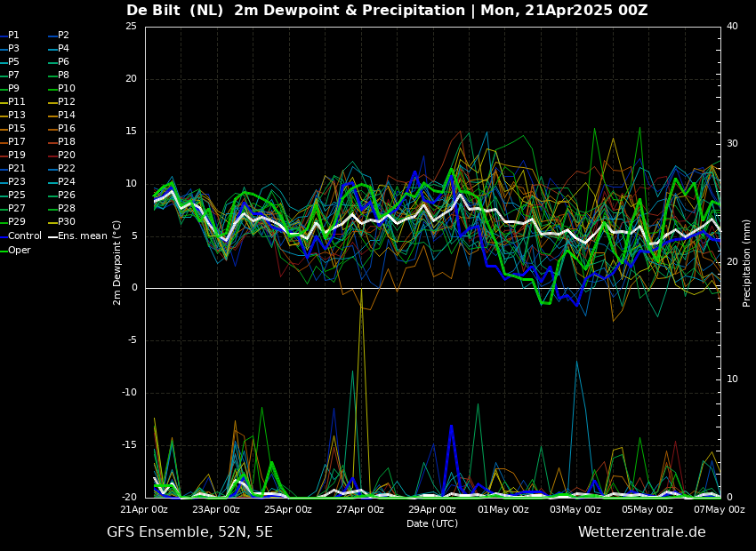
Task: Select legend entry P11
Action: (13, 101)
